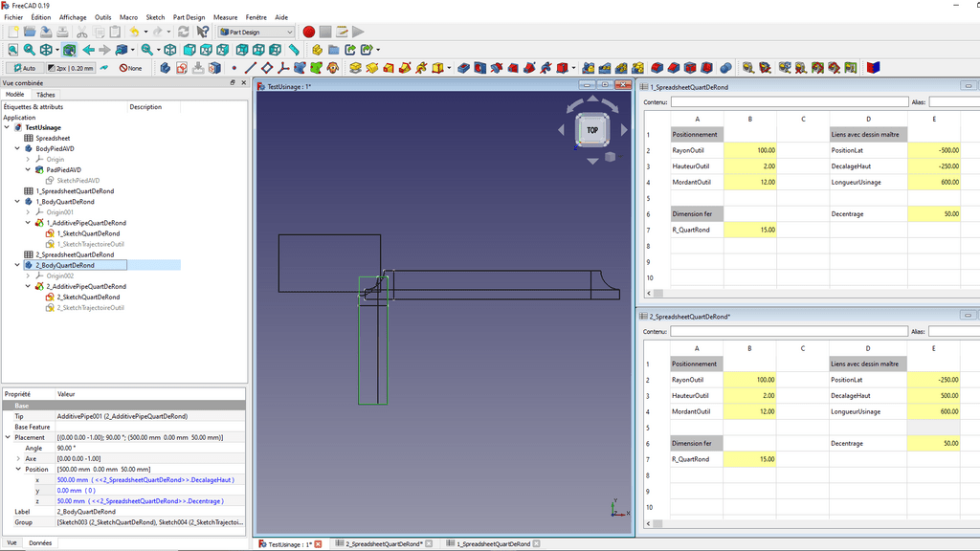Select cell 500.00 DecalageHaut in second spreadsheet

pyautogui.click(x=934, y=395)
